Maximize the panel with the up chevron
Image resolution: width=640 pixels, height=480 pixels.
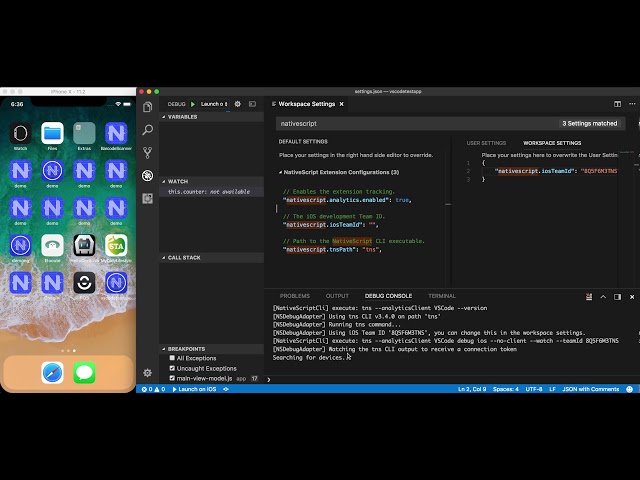603,297
